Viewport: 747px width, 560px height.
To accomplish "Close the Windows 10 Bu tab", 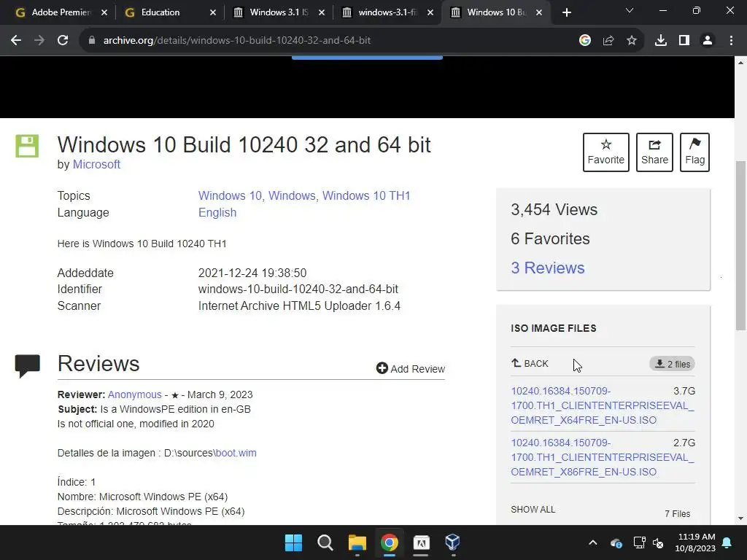I will point(539,12).
